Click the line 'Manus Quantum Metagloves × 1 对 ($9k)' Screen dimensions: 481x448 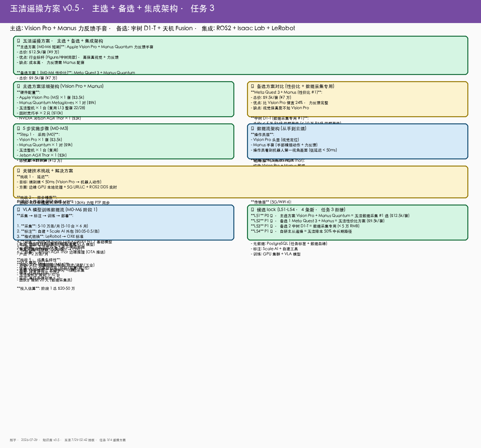[56, 103]
